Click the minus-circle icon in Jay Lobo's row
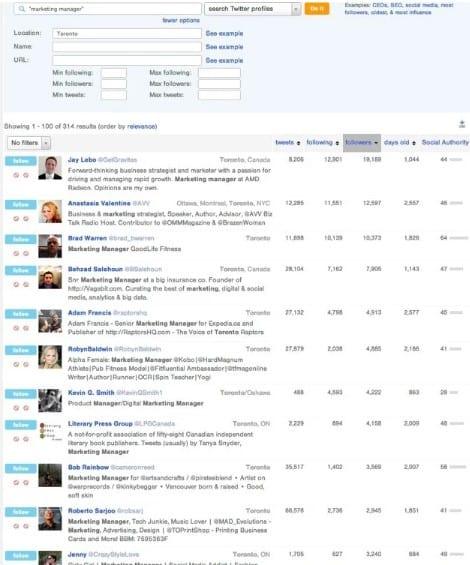 tap(26, 175)
